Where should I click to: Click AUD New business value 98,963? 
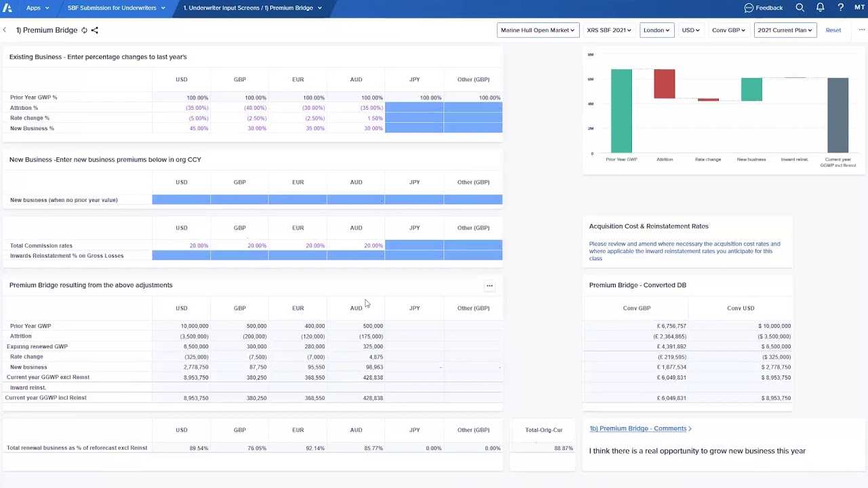(373, 367)
